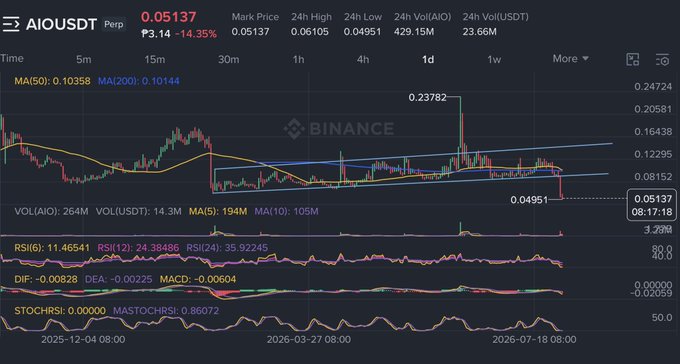680x364 pixels.
Task: Click the DIF: -0.00828 label
Action: coord(46,279)
